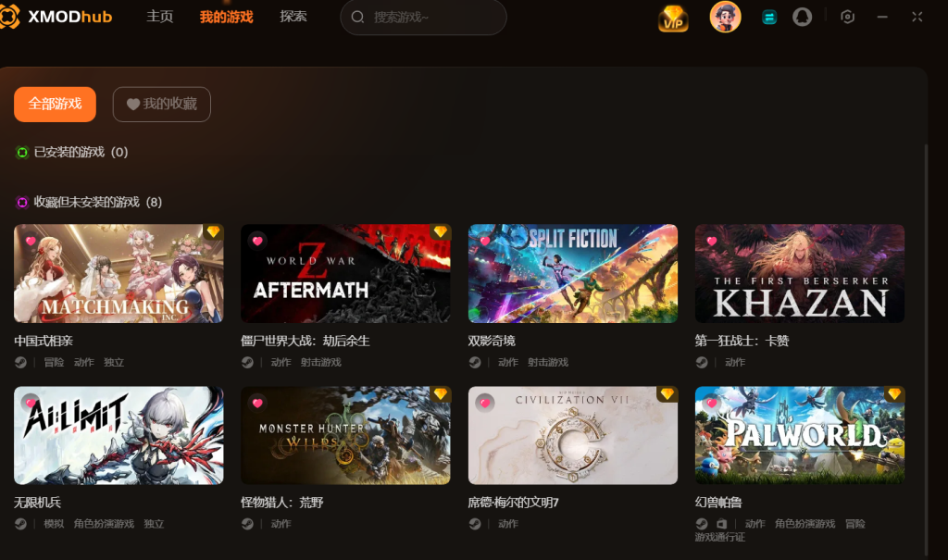948x560 pixels.
Task: Click the vertical scrollbar on right edge
Action: (x=926, y=350)
